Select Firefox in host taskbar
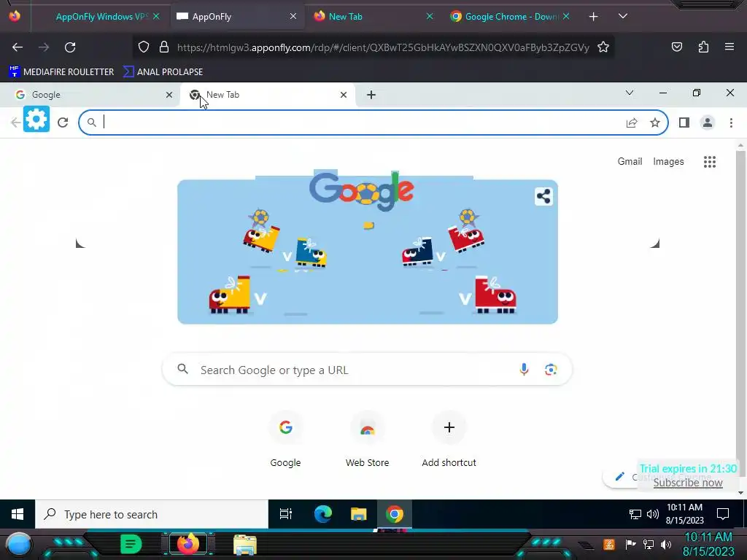Screen dimensions: 747x560 point(187,544)
